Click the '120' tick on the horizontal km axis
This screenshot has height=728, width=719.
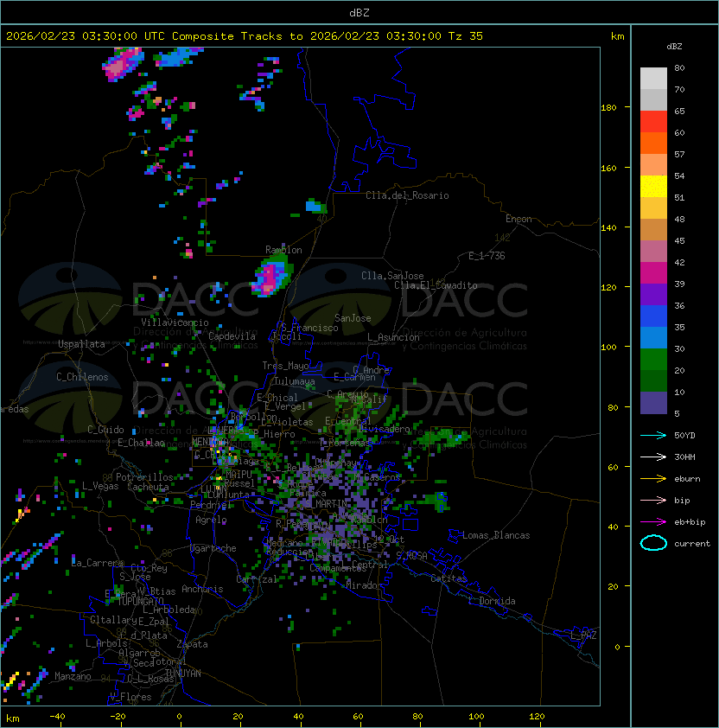[537, 717]
